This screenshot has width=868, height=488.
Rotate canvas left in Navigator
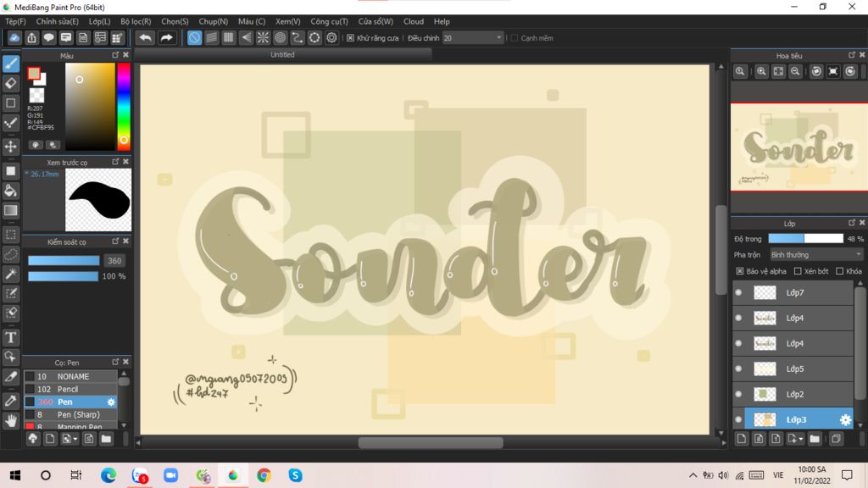pos(816,71)
